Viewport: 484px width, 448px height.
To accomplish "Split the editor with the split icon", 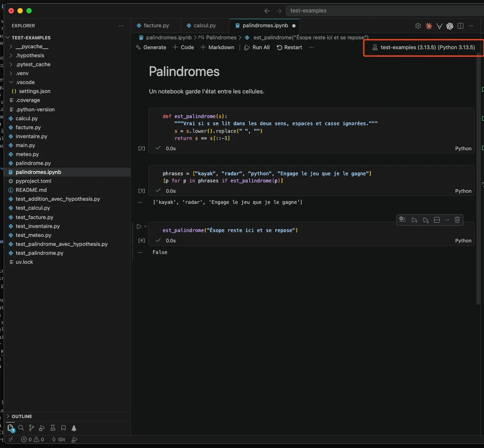I will coord(461,26).
